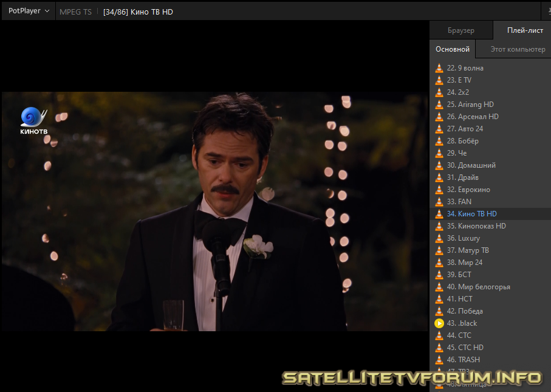Select the playlist entry 25. Arirang HD
The height and width of the screenshot is (392, 551).
coord(490,105)
